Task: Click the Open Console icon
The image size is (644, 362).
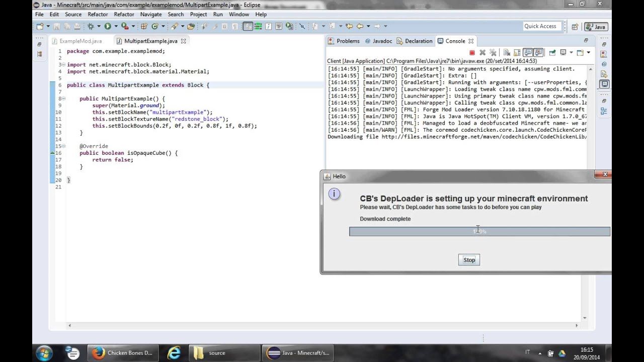Action: pos(580,52)
